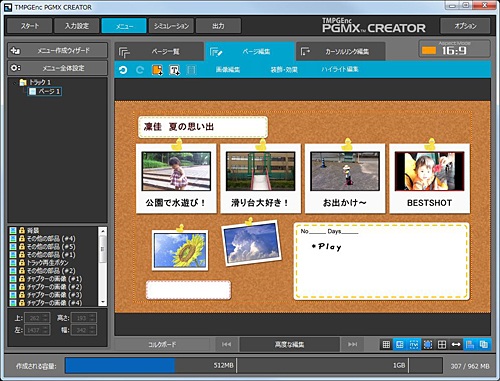The height and width of the screenshot is (381, 500).
Task: Click the コルクボード theme button
Action: pyautogui.click(x=162, y=344)
